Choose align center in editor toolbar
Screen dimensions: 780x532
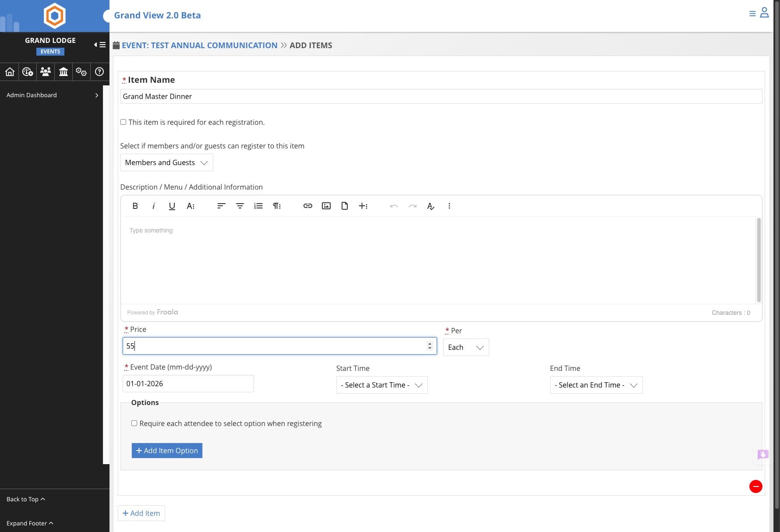point(240,206)
